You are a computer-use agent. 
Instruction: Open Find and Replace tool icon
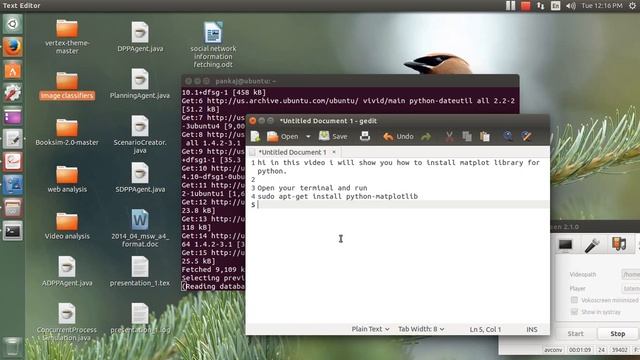point(527,136)
